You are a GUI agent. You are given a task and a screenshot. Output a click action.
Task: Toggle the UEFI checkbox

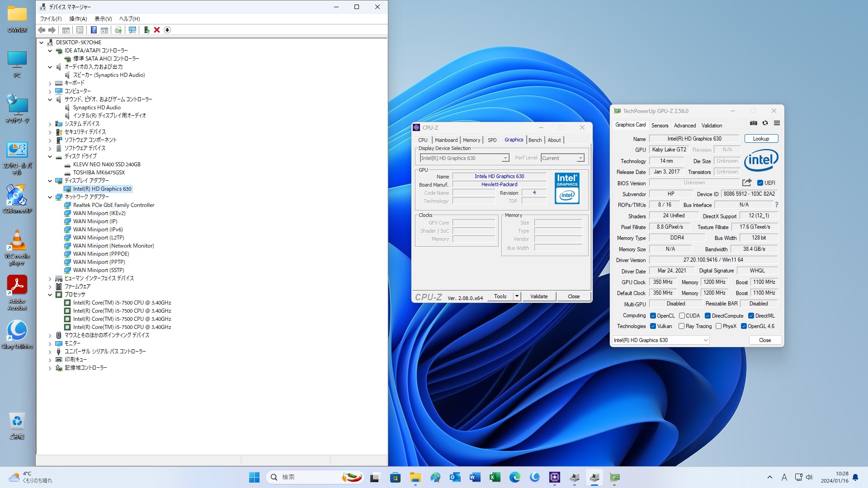tap(760, 183)
